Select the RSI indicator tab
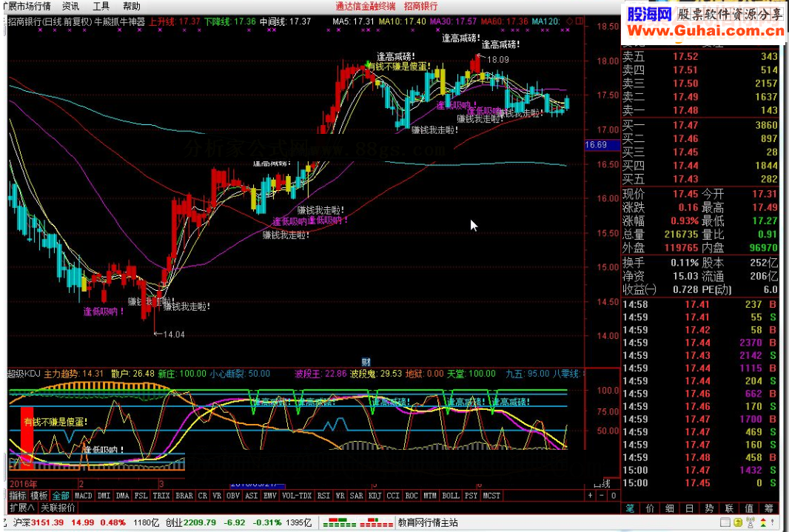Viewport: 789px width, 532px height. 323,496
